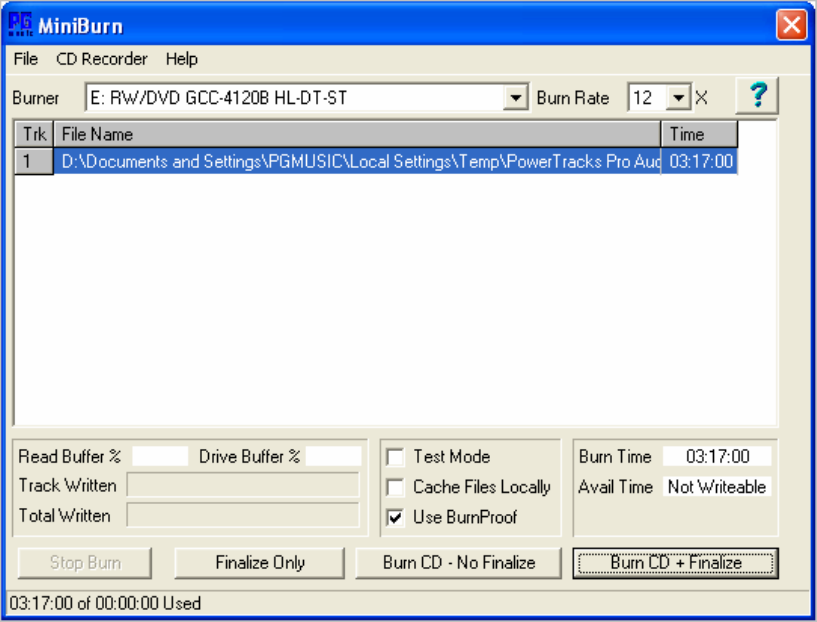
Task: Select track 1 file name row
Action: tap(357, 161)
